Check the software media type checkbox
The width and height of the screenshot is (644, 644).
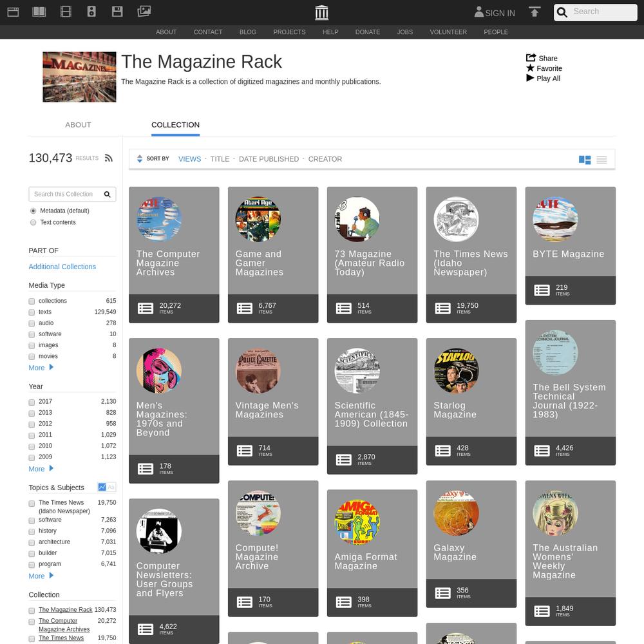[32, 335]
